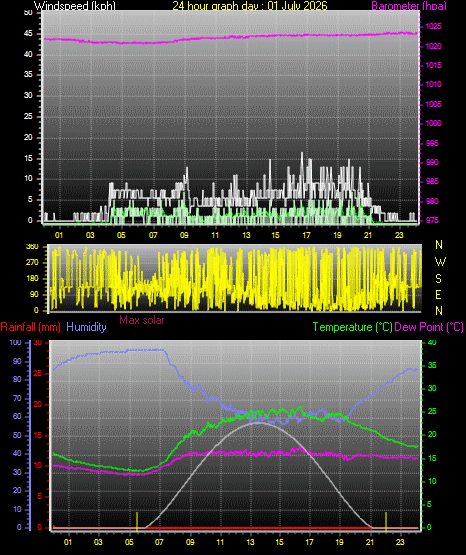
Task: Select 975 on the barometer axis
Action: tap(432, 221)
